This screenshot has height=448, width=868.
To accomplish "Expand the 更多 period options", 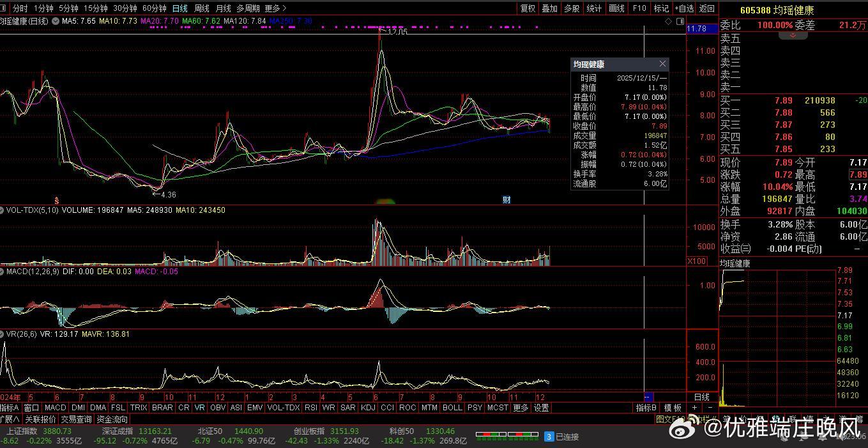I will (275, 8).
